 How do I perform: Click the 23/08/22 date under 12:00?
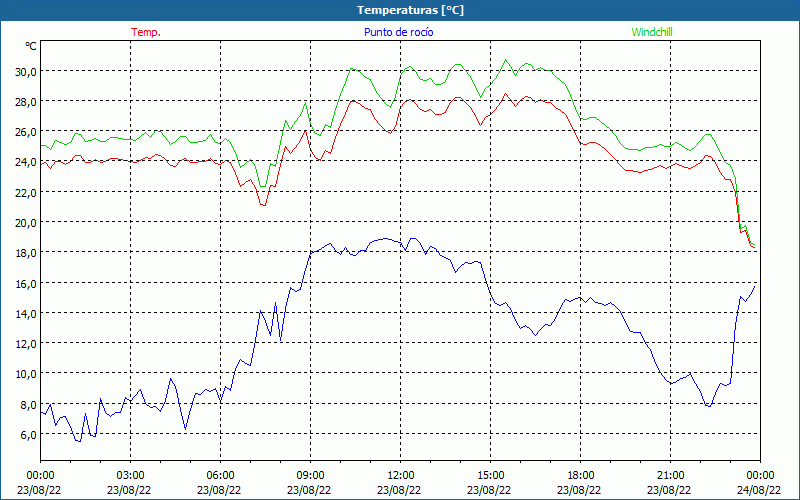pyautogui.click(x=401, y=490)
